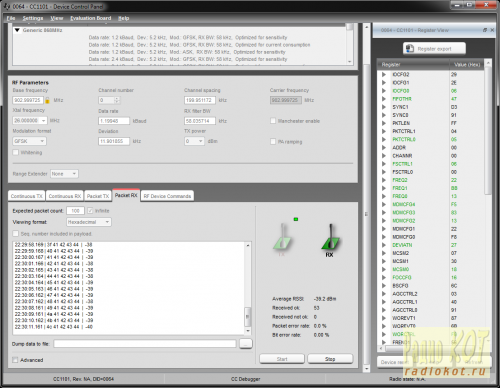Image resolution: width=500 pixels, height=388 pixels.
Task: Click the Deviation input field
Action: (x=114, y=141)
